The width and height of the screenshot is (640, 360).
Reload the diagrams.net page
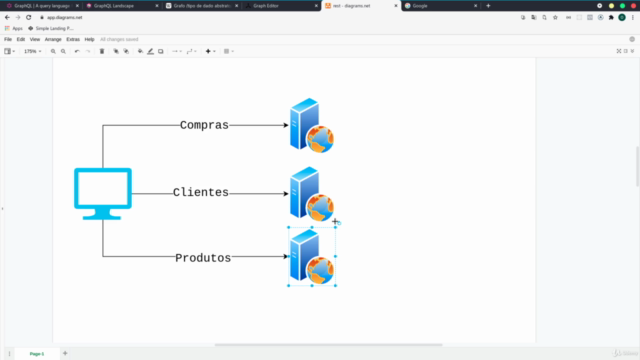(x=29, y=18)
